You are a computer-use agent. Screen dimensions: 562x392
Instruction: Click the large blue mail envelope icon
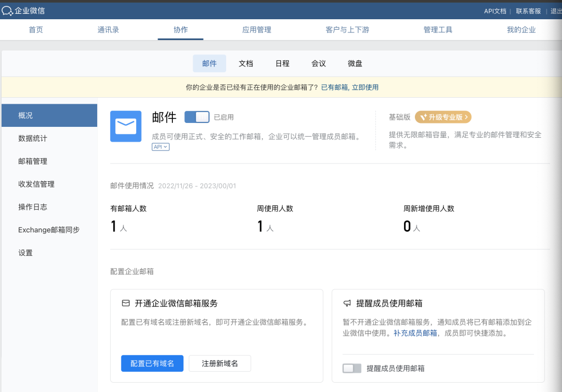tap(126, 127)
